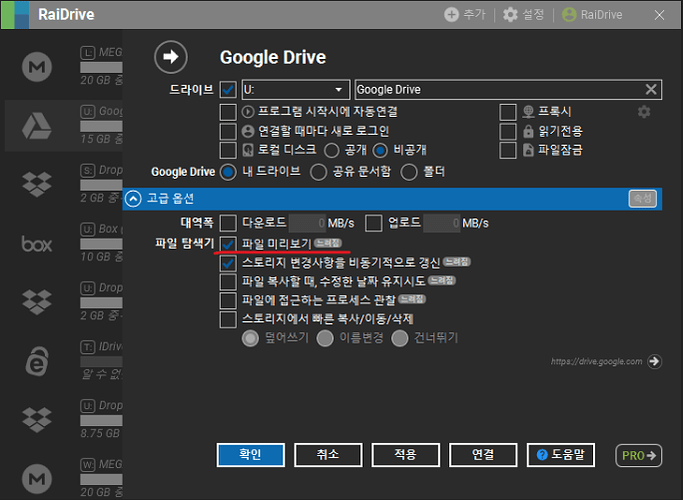
Task: Select the MEGA W: drive icon in sidebar
Action: click(x=37, y=479)
